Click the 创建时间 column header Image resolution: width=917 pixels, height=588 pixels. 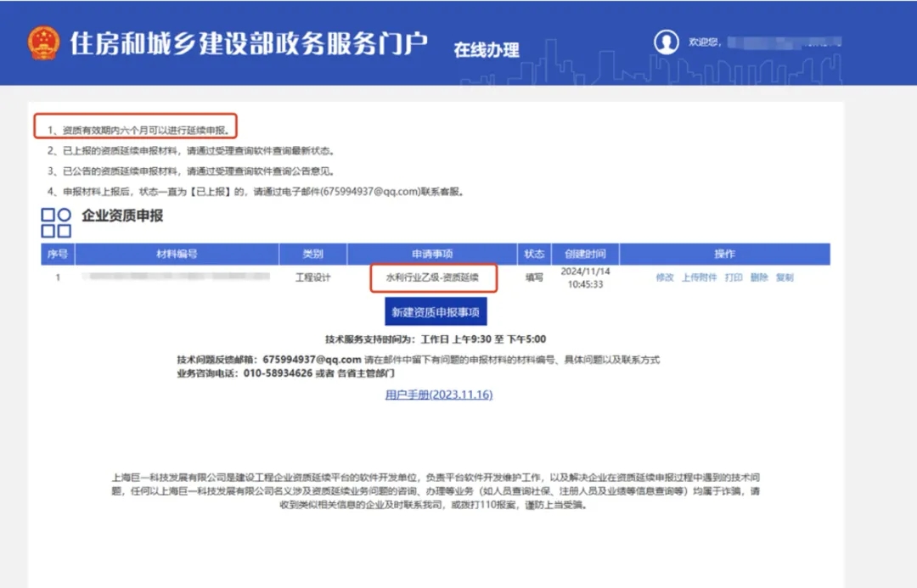588,254
